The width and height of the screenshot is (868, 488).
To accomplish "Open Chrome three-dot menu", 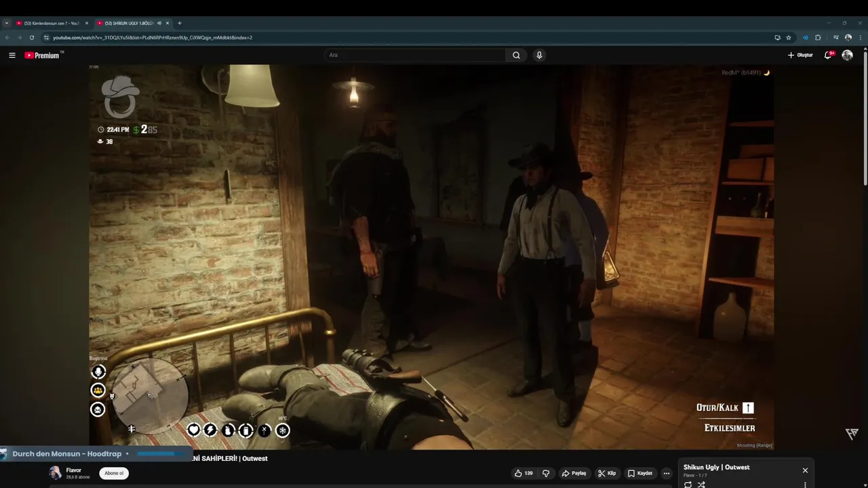I will [860, 37].
